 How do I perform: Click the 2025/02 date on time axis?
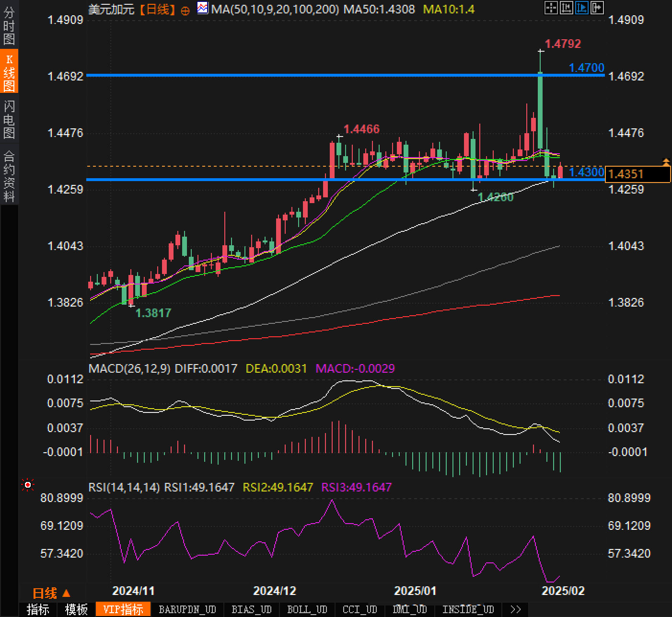click(563, 590)
